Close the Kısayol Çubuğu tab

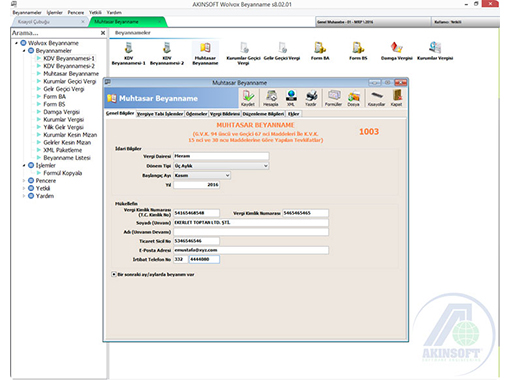83,22
